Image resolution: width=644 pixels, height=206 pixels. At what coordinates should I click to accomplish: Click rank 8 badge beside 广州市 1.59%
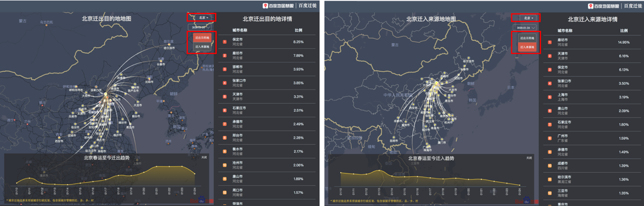550,138
